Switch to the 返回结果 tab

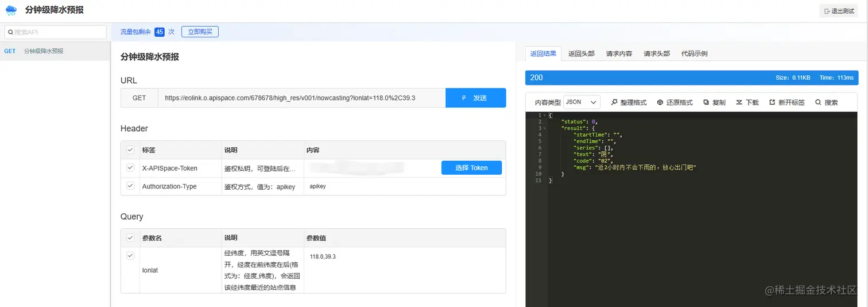pos(543,53)
